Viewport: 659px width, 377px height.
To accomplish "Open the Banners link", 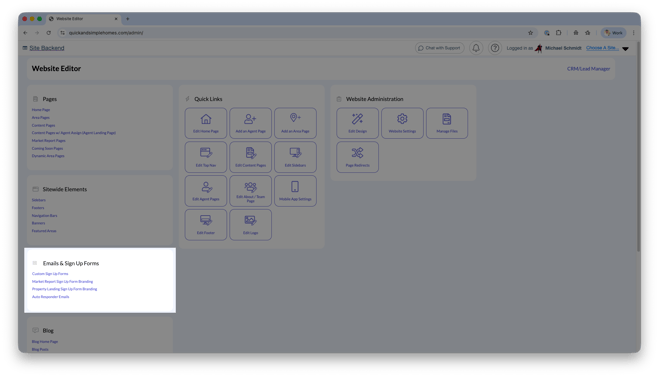I will pos(38,223).
